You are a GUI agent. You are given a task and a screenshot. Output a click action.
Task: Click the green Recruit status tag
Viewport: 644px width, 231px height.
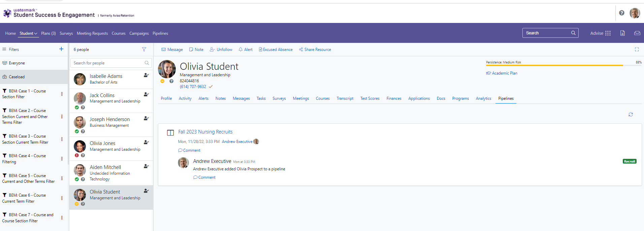click(x=630, y=162)
